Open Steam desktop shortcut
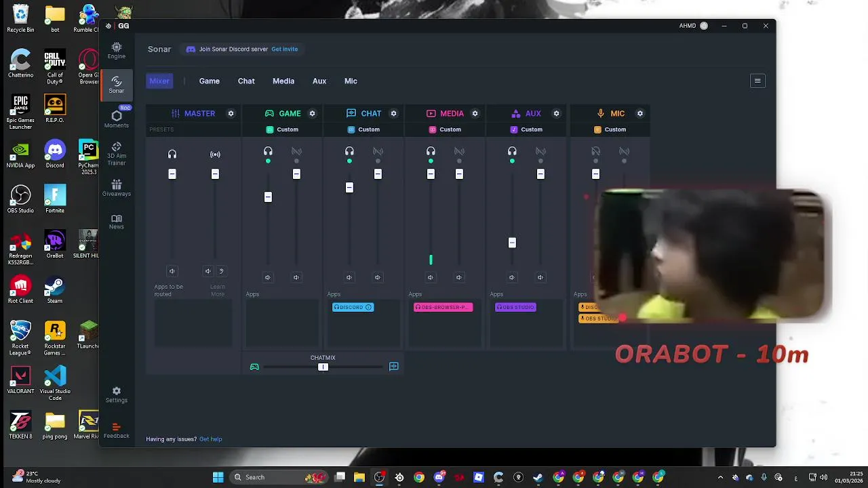868x488 pixels. [55, 290]
